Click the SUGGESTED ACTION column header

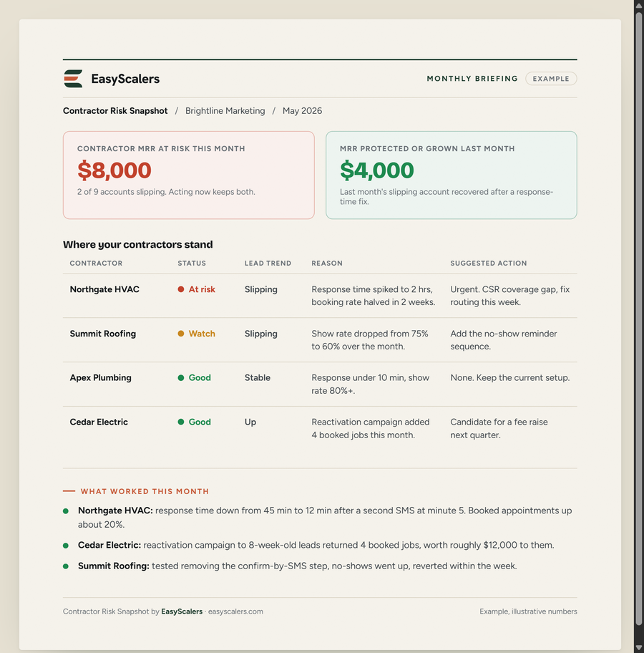(488, 263)
